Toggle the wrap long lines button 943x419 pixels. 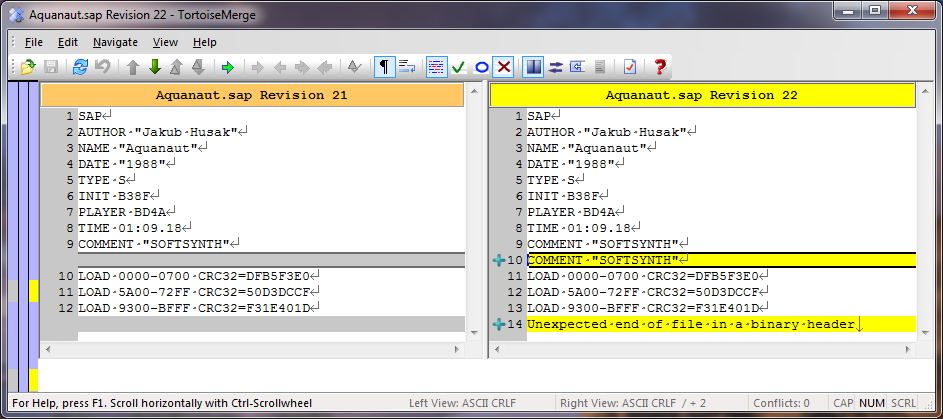pos(407,67)
